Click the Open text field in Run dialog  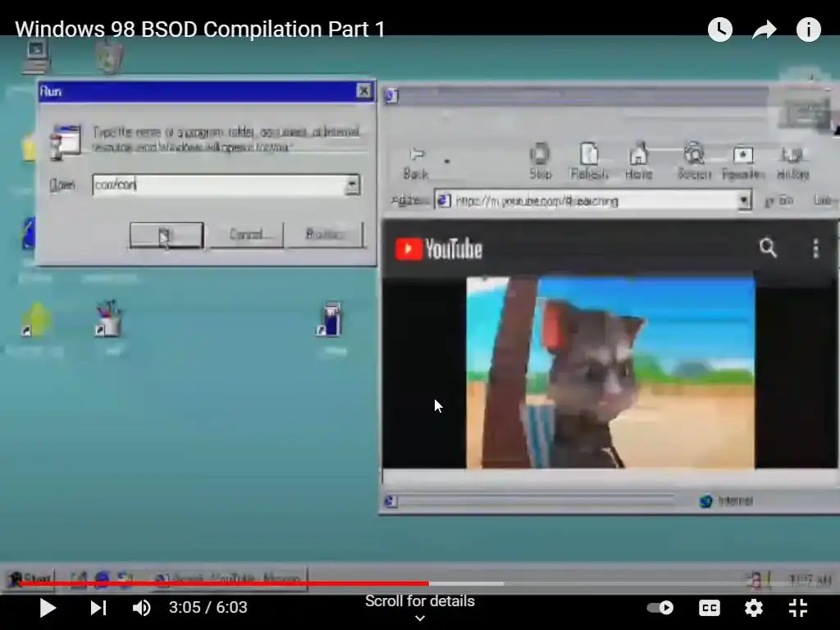click(219, 185)
